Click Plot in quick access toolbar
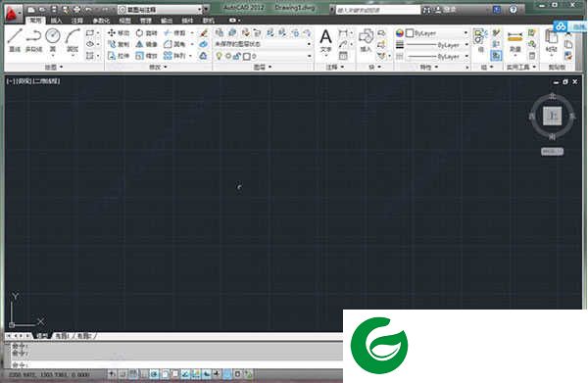 point(76,10)
